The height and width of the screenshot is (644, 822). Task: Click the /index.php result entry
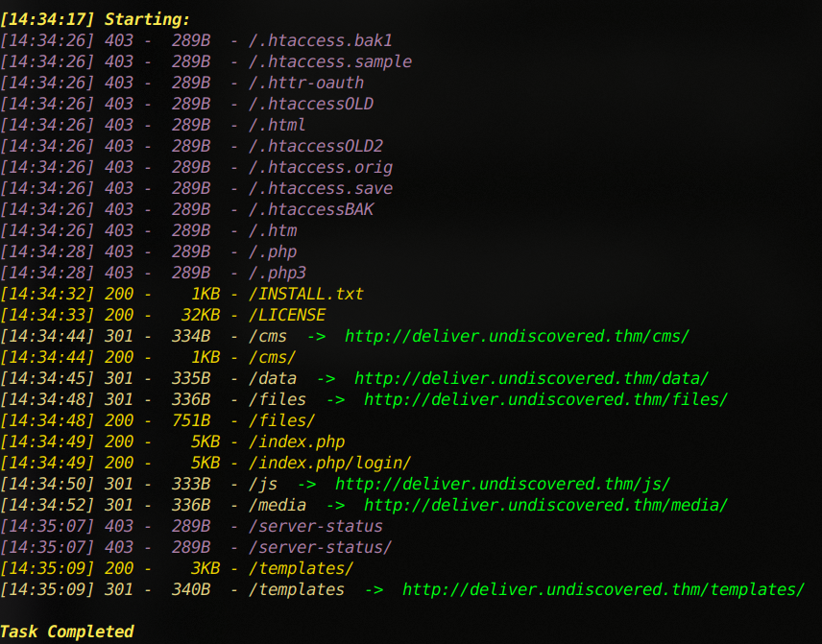pos(297,441)
